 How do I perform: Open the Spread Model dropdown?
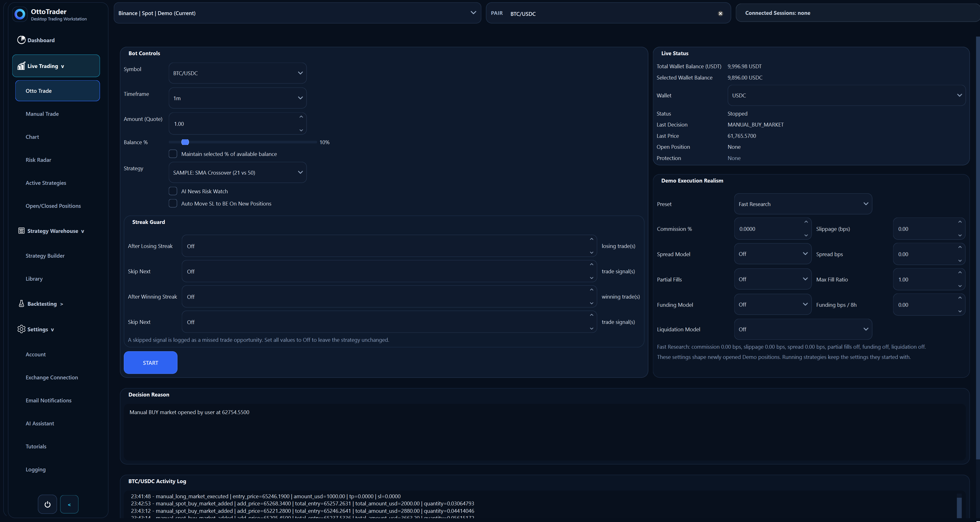point(773,254)
